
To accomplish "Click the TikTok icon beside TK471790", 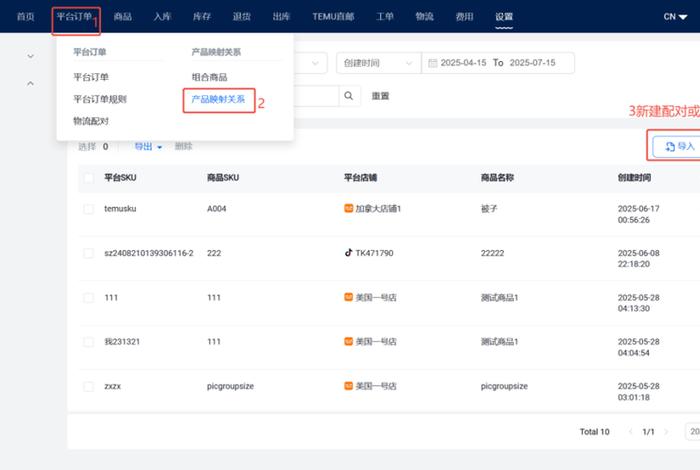I will point(349,253).
